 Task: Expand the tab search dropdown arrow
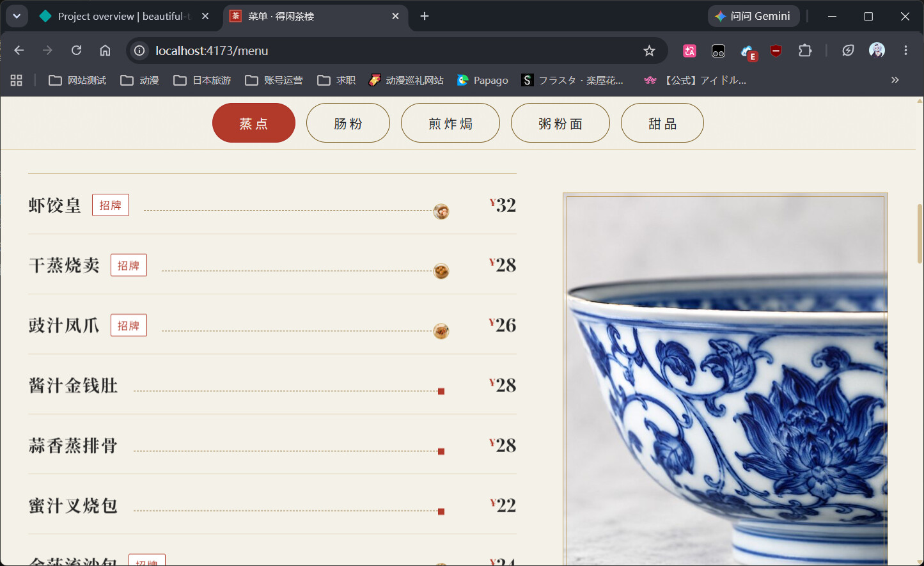click(17, 16)
